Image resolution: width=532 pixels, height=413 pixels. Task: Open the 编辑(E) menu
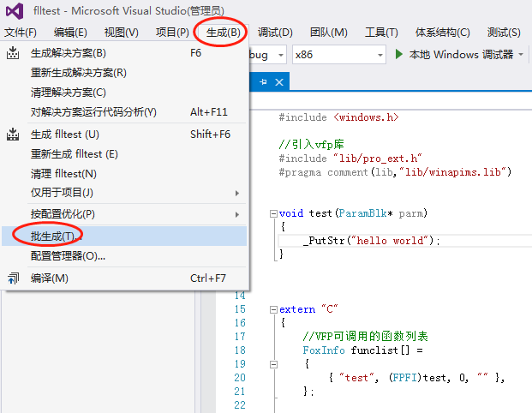coord(70,33)
